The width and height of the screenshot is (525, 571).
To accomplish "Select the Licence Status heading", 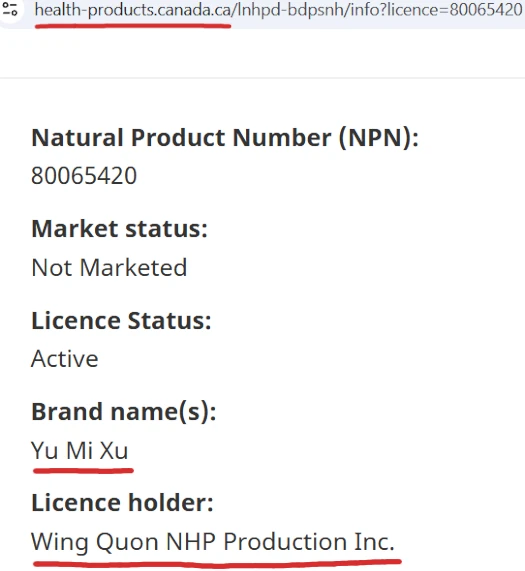I will coord(121,321).
